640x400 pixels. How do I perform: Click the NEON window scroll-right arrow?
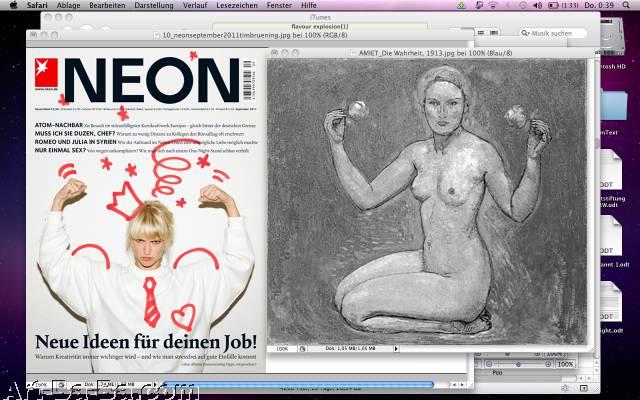coord(462,385)
